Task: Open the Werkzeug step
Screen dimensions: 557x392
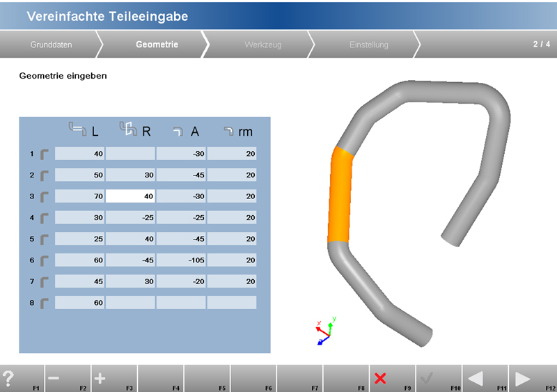Action: coord(263,45)
